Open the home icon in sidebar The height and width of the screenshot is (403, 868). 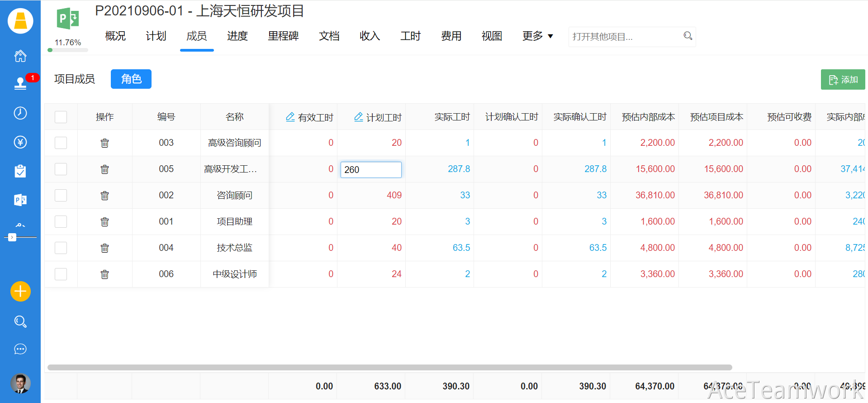tap(20, 56)
